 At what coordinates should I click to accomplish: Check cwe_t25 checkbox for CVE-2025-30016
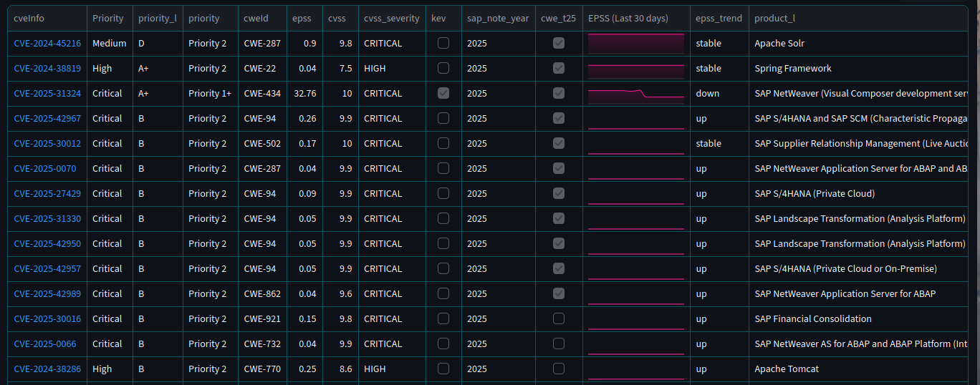[559, 318]
